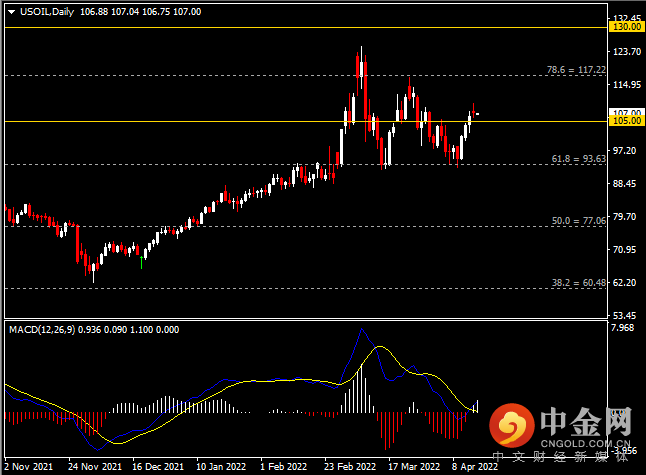
Task: Click the 97.20 price axis value
Action: tap(627, 150)
